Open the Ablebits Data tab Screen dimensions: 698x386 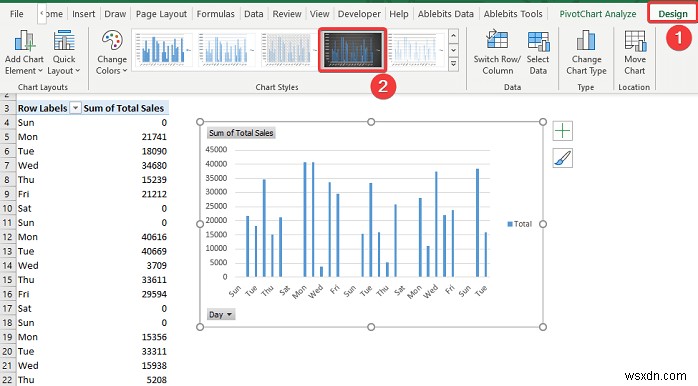pyautogui.click(x=446, y=14)
